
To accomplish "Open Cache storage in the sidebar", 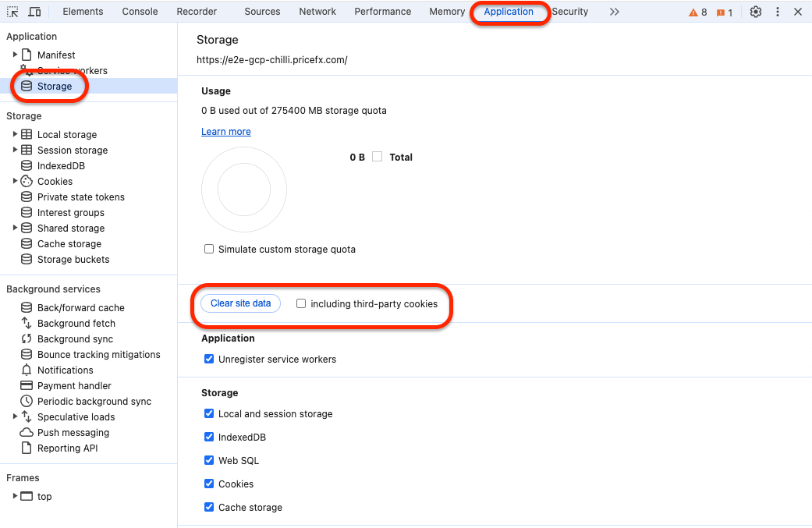I will coord(70,243).
